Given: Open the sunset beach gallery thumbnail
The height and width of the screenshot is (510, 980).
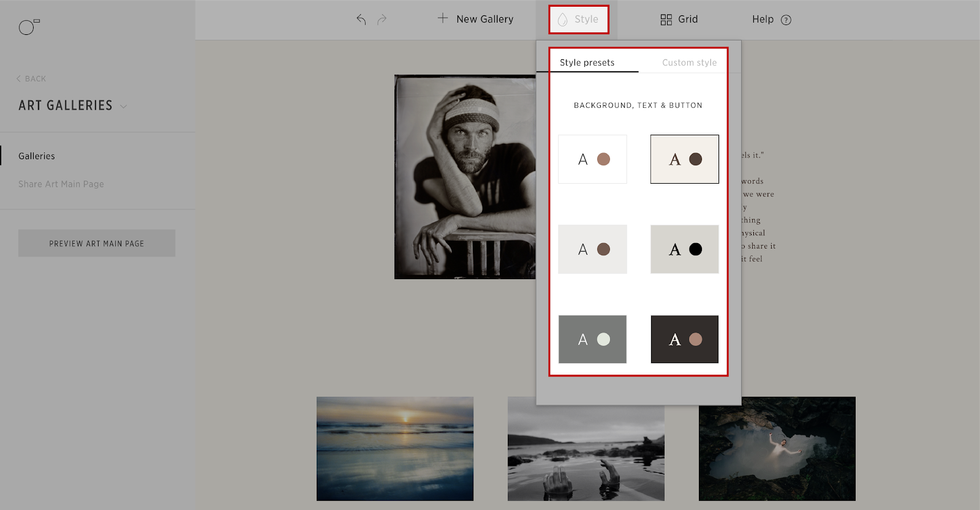Looking at the screenshot, I should pyautogui.click(x=395, y=449).
